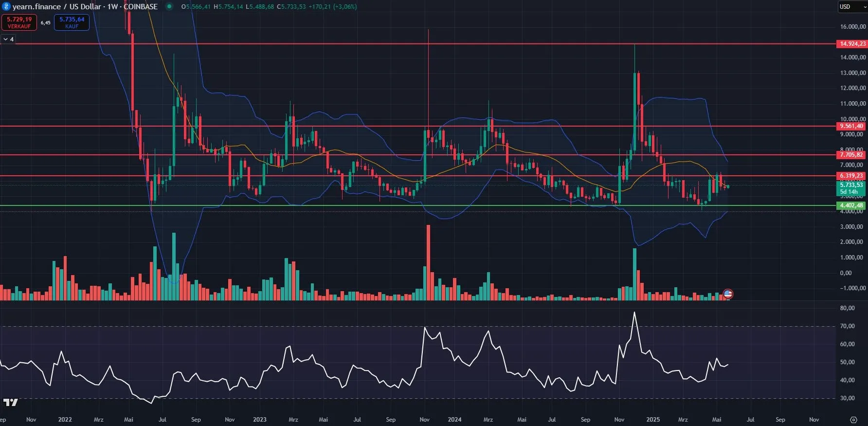Click the 5.735,64 KAUF buy button
868x426 pixels.
tap(72, 22)
